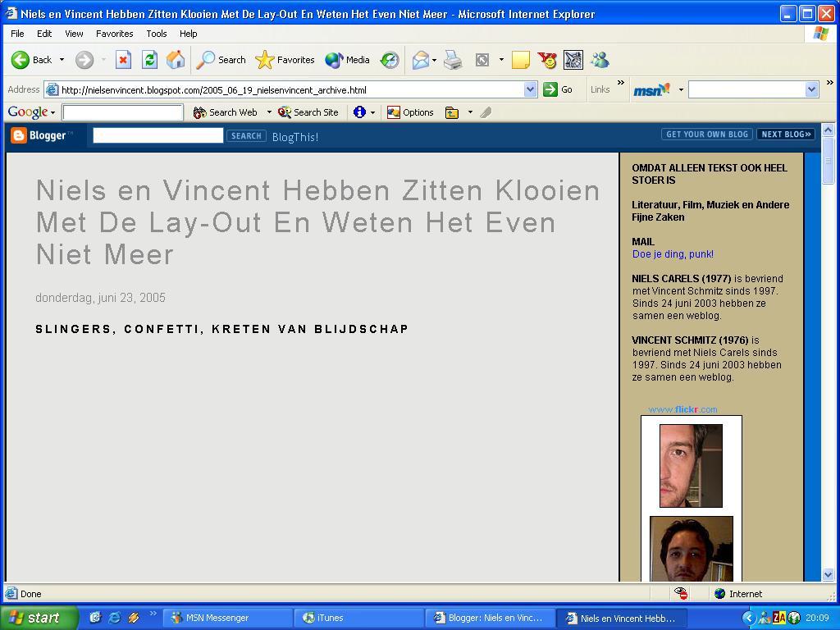Click GET YOUR OWN BLOG button
The image size is (840, 630).
707,135
